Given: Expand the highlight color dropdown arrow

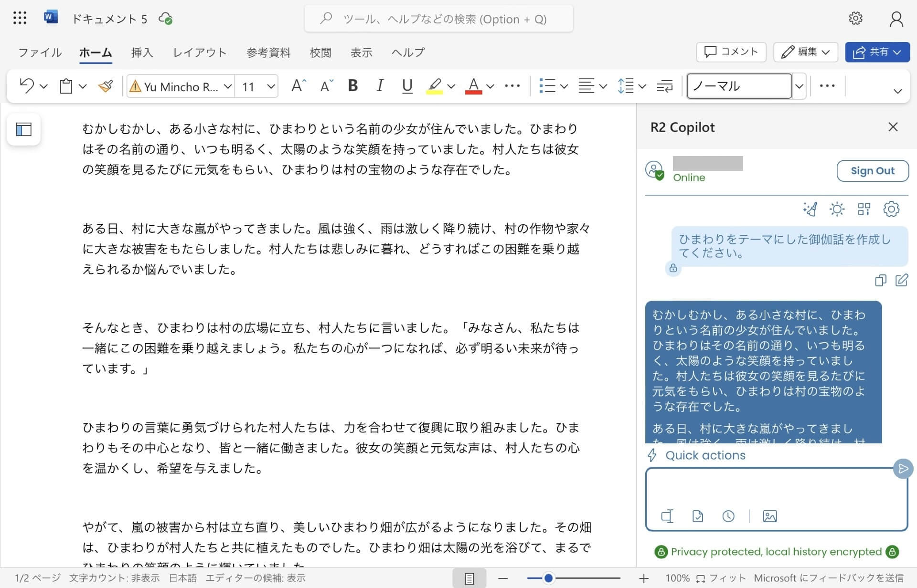Looking at the screenshot, I should click(451, 86).
